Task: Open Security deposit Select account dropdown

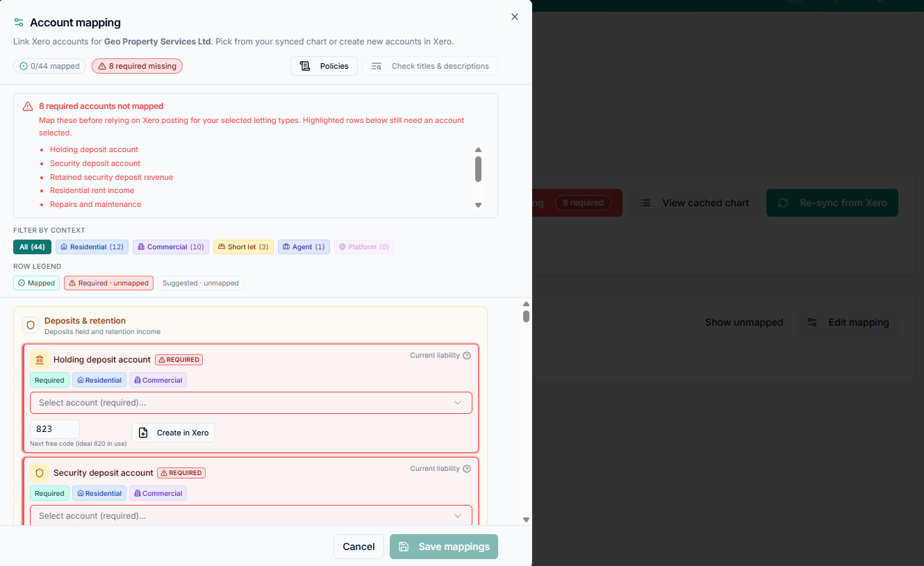Action: [x=251, y=515]
